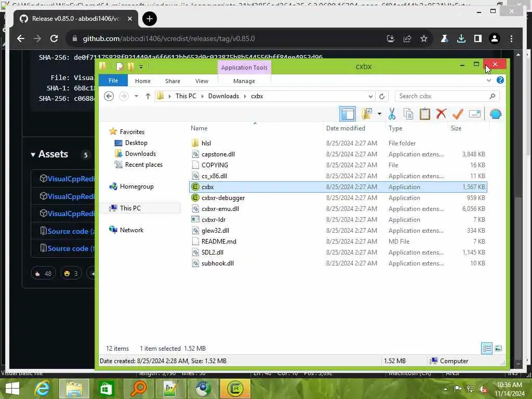Open the File tab in Explorer ribbon
The width and height of the screenshot is (532, 399).
(113, 81)
